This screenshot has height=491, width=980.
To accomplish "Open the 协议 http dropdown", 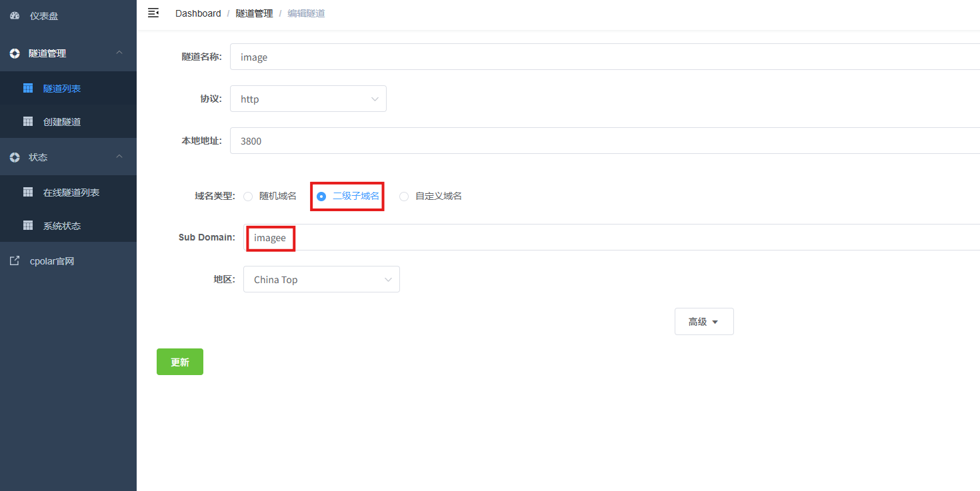I will point(308,99).
